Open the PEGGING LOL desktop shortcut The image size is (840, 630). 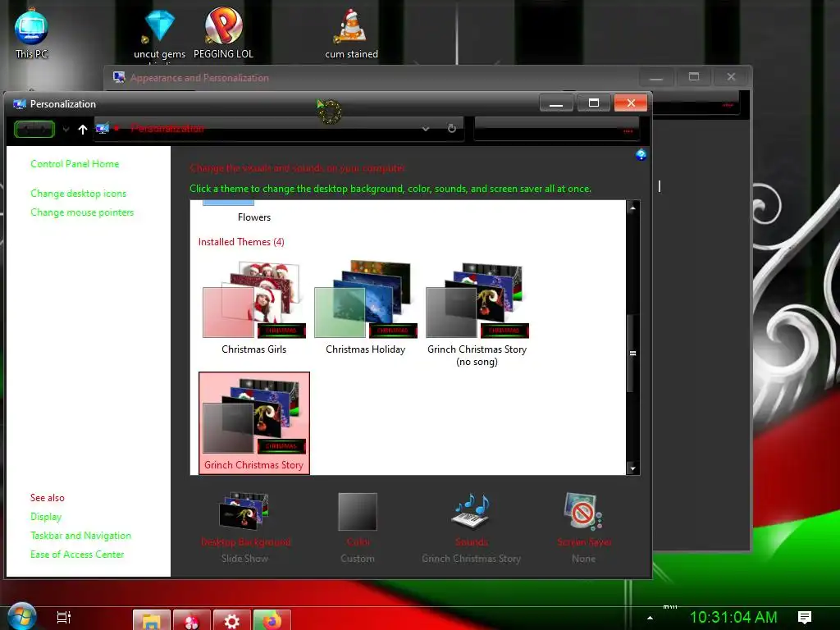point(223,33)
